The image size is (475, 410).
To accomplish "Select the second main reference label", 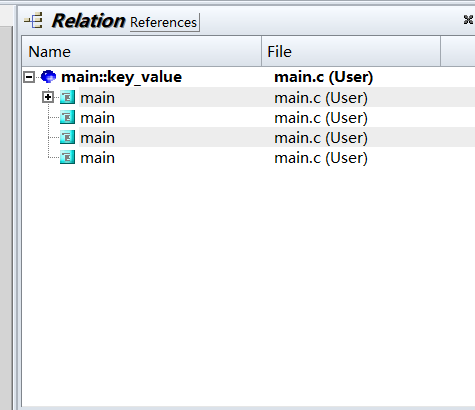I will point(98,118).
